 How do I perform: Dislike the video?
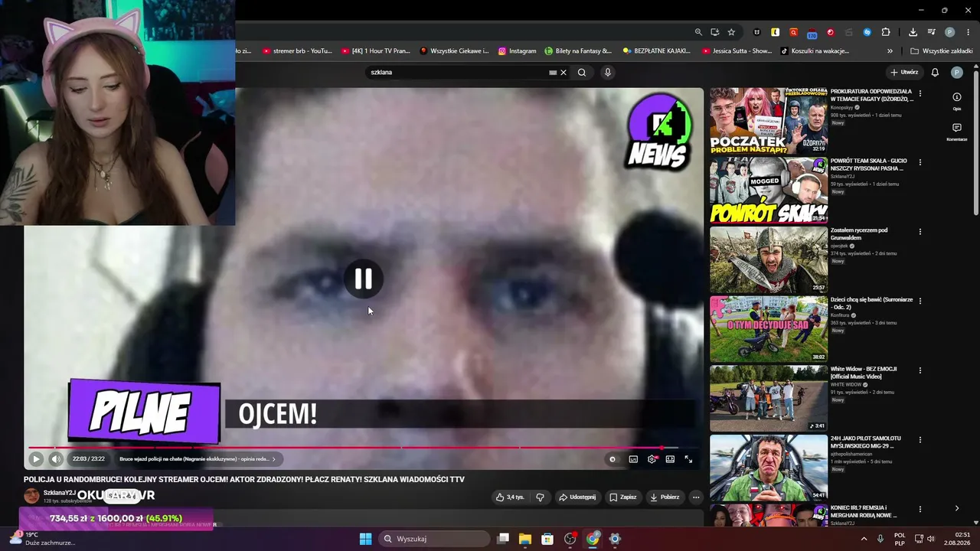[540, 497]
